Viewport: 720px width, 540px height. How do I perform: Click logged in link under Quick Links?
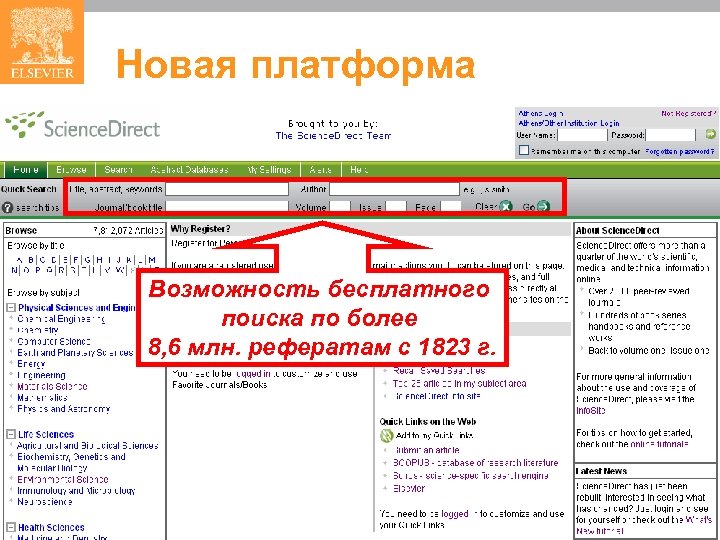click(455, 514)
